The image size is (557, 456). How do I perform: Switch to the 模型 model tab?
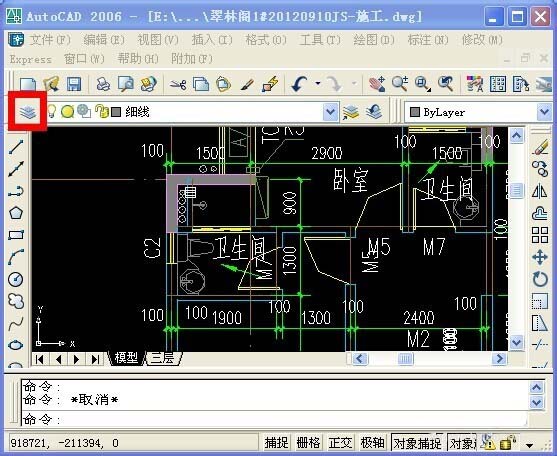[126, 358]
